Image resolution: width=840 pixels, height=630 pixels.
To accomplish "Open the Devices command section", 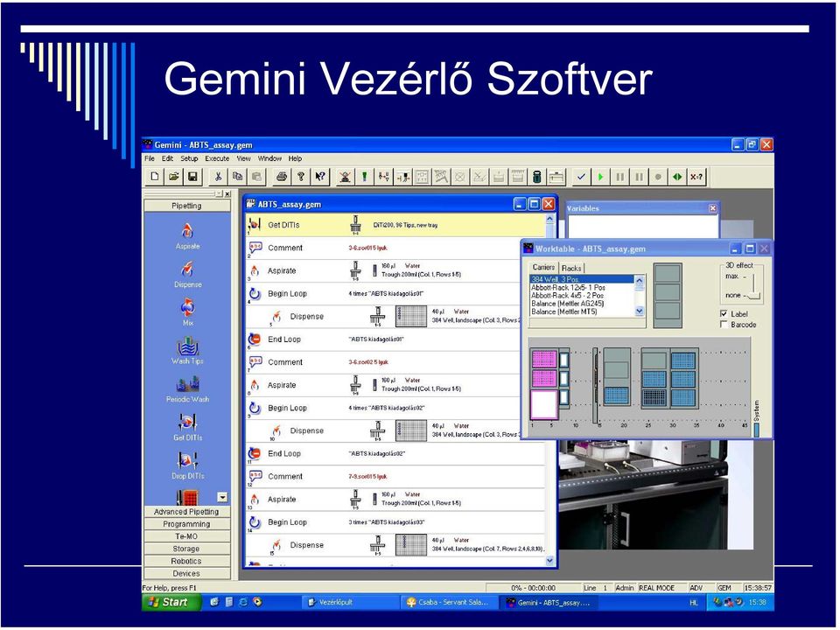I will coord(186,574).
